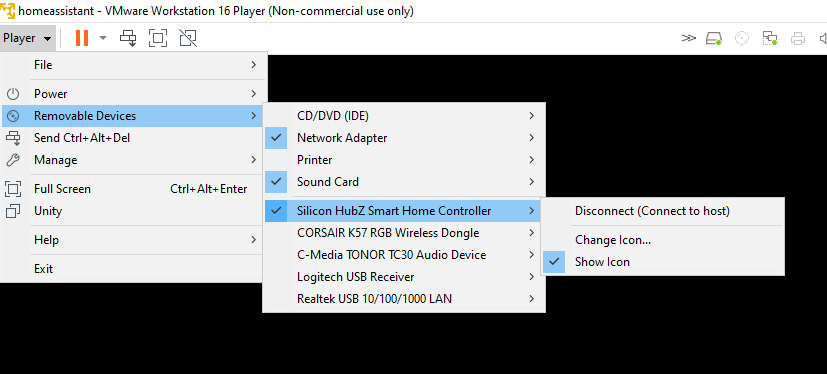Click the Unity mode toolbar icon

187,38
